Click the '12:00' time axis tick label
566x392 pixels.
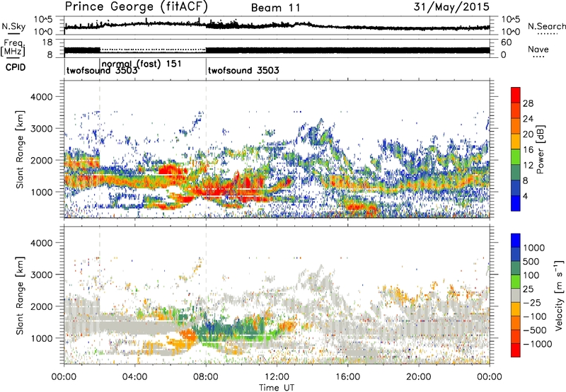pyautogui.click(x=277, y=377)
